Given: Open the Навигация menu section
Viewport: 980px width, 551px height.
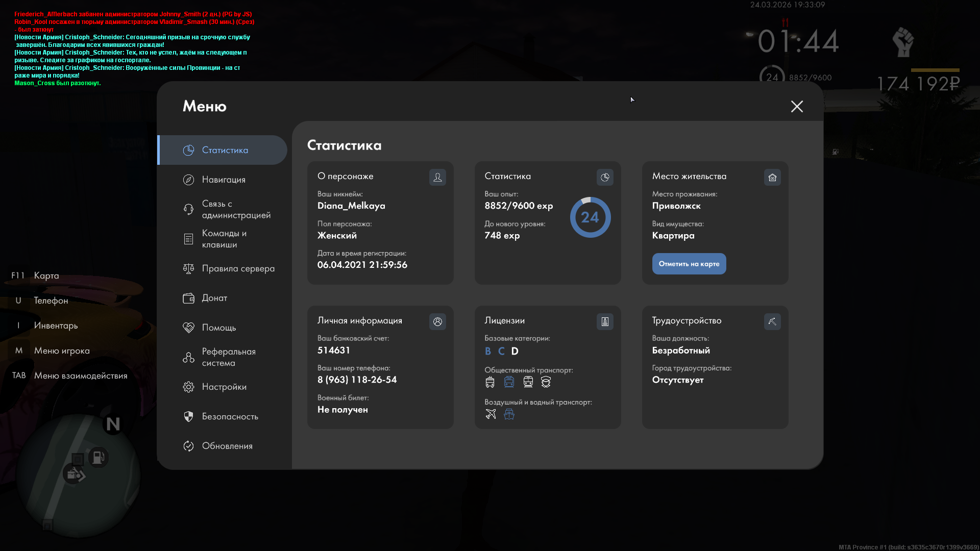Looking at the screenshot, I should pyautogui.click(x=223, y=180).
